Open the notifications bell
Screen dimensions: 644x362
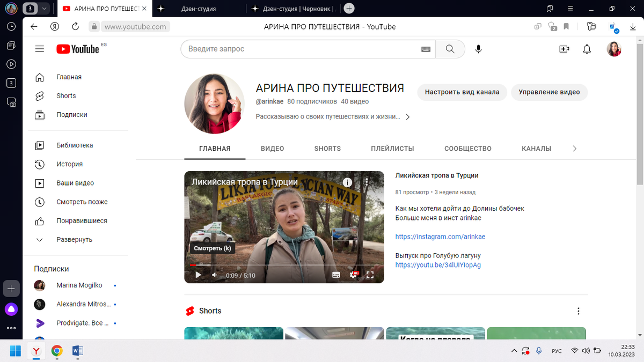(x=587, y=49)
